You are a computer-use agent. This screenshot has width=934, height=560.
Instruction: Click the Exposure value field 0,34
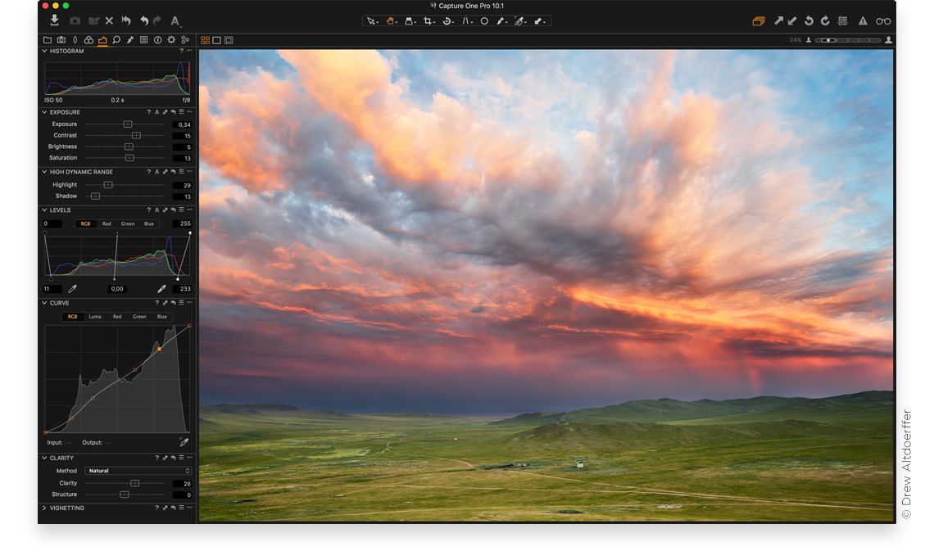[x=182, y=124]
